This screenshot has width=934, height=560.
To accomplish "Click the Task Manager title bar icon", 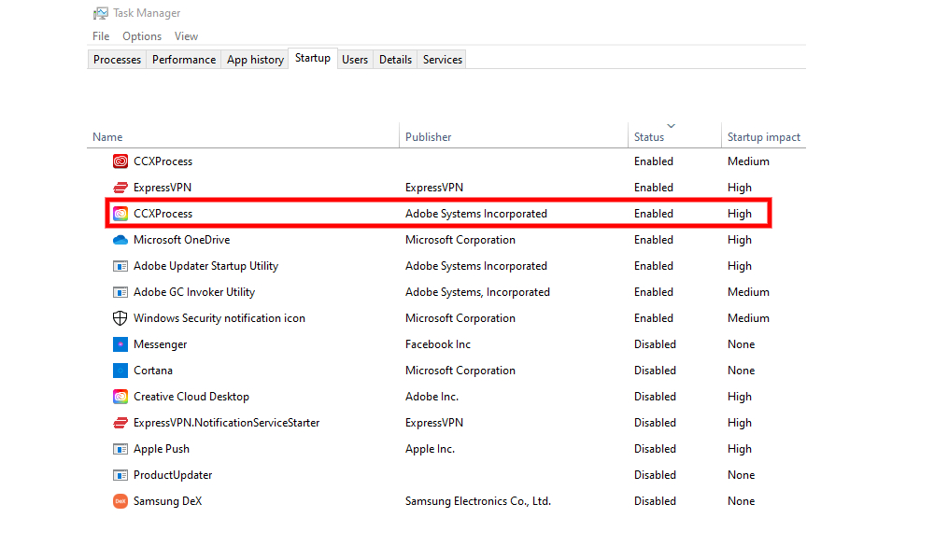I will pyautogui.click(x=100, y=13).
